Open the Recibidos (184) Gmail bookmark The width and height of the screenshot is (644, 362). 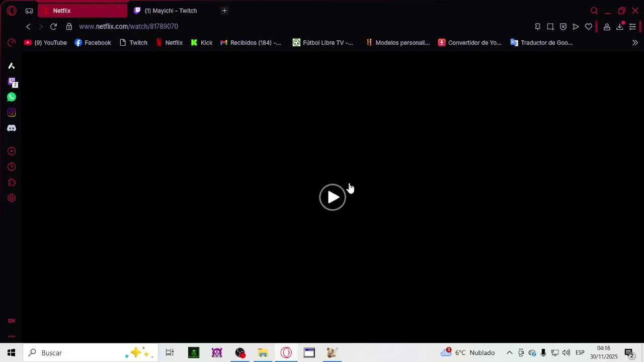coord(251,43)
